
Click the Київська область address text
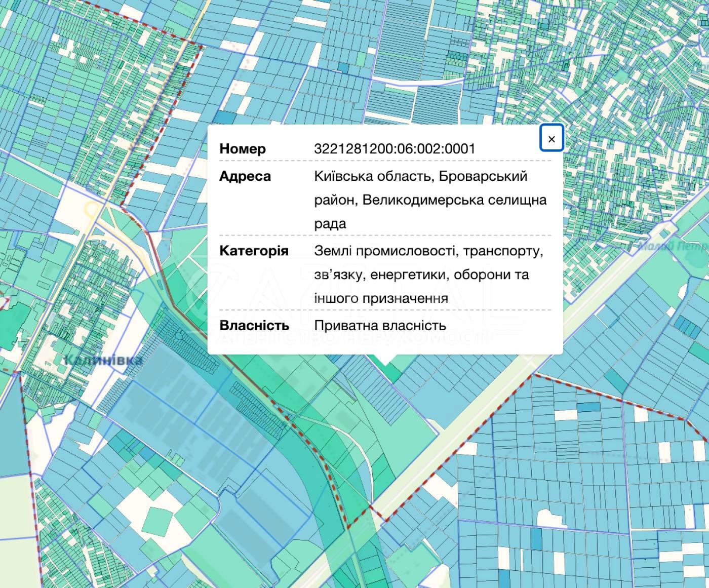(x=373, y=176)
